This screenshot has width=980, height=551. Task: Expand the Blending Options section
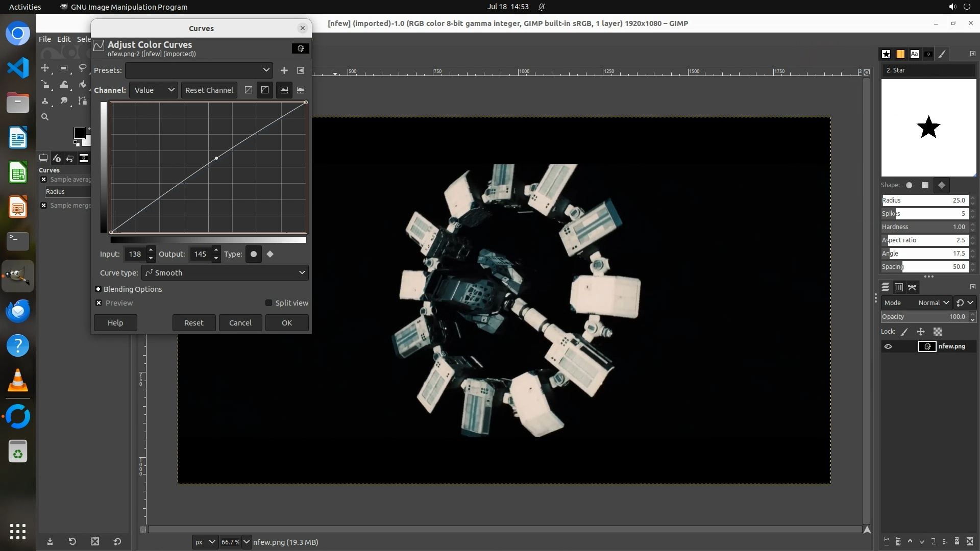[99, 289]
